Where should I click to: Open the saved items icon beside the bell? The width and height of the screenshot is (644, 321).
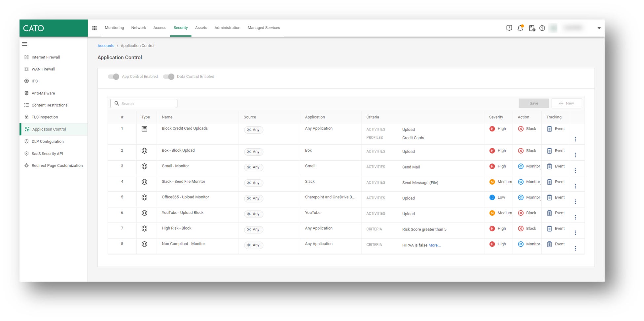pos(532,28)
